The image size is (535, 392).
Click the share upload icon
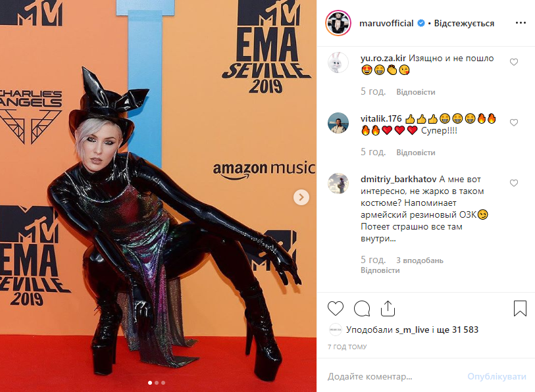tap(388, 308)
